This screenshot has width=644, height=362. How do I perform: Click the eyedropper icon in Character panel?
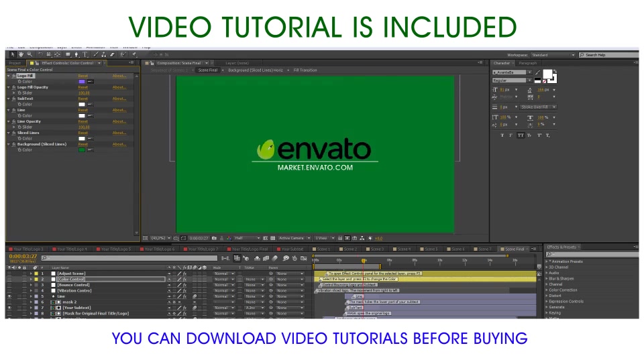coord(537,72)
